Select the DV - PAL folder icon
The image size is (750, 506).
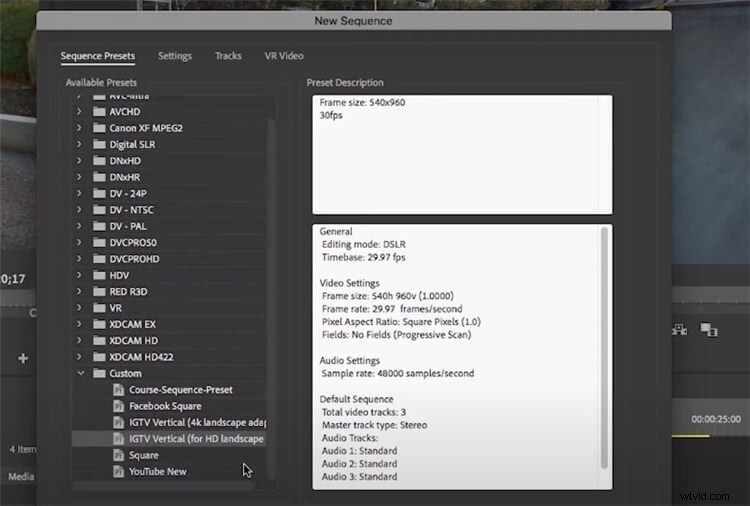tap(99, 226)
